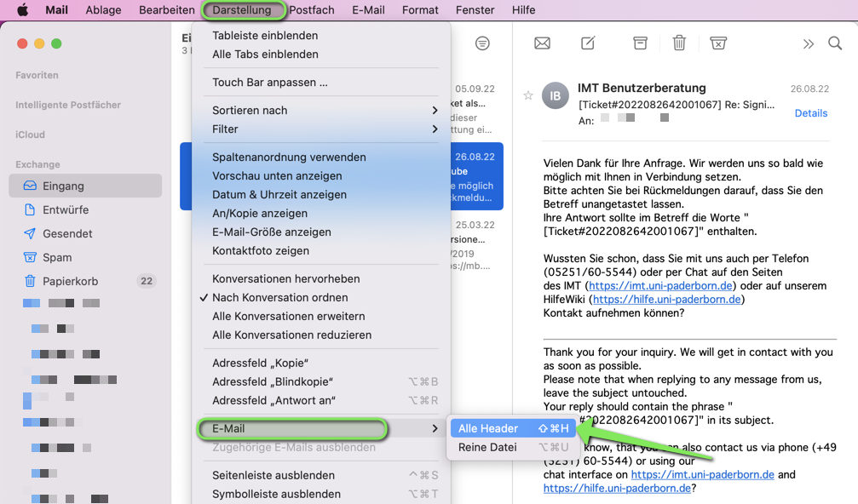The image size is (858, 504).
Task: Choose Alle Konversationen reduzieren
Action: coord(321,335)
